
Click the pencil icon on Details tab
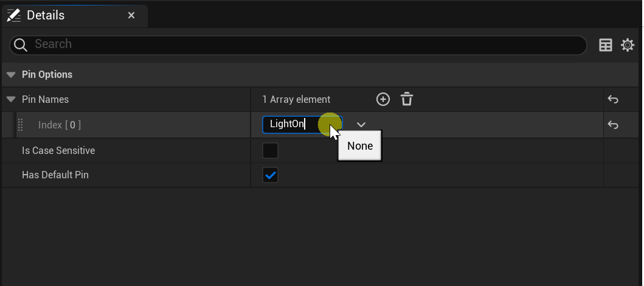click(13, 15)
